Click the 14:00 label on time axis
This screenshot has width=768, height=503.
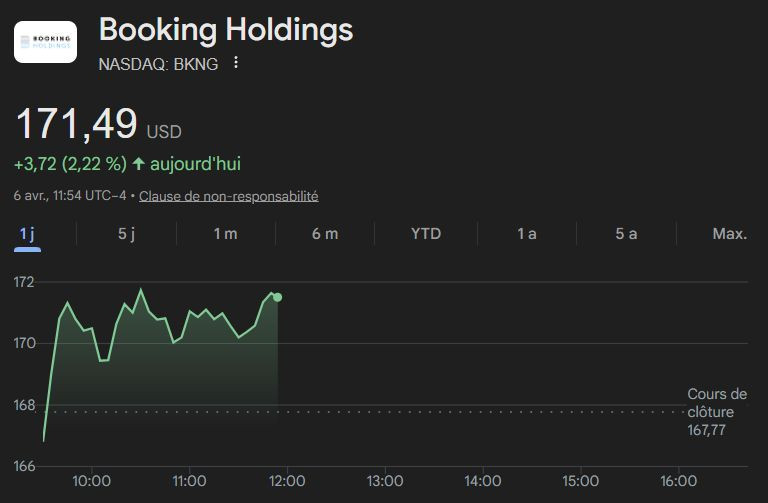[483, 481]
